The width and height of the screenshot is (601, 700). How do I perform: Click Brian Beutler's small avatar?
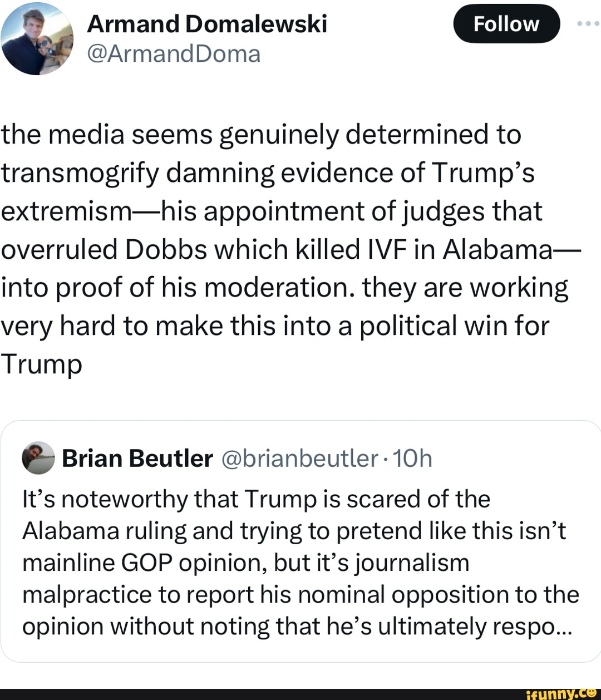[x=38, y=458]
